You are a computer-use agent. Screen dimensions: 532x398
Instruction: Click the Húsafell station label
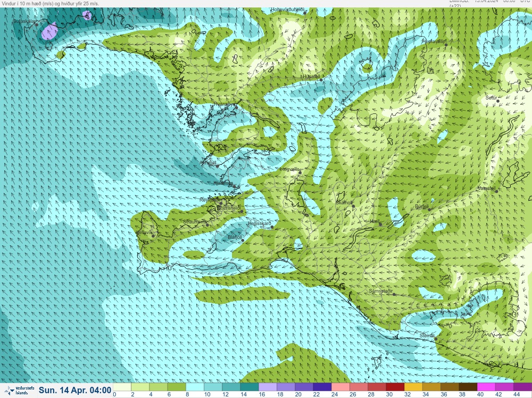[311, 77]
